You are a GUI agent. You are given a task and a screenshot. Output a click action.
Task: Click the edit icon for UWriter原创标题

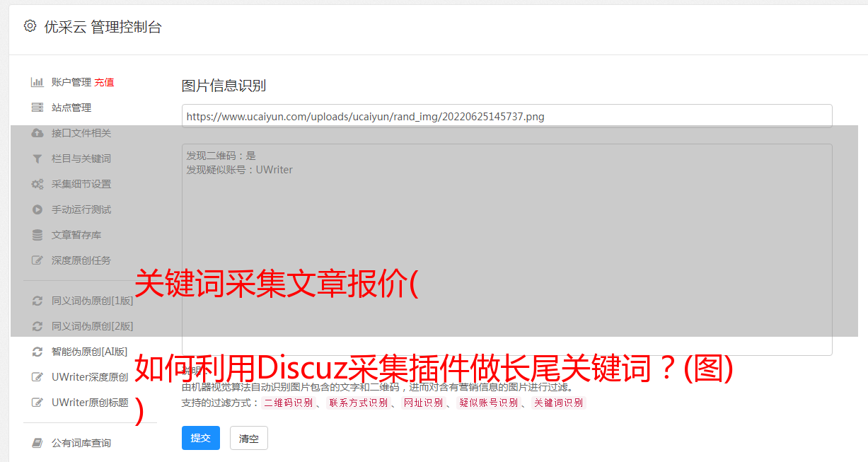[x=37, y=403]
